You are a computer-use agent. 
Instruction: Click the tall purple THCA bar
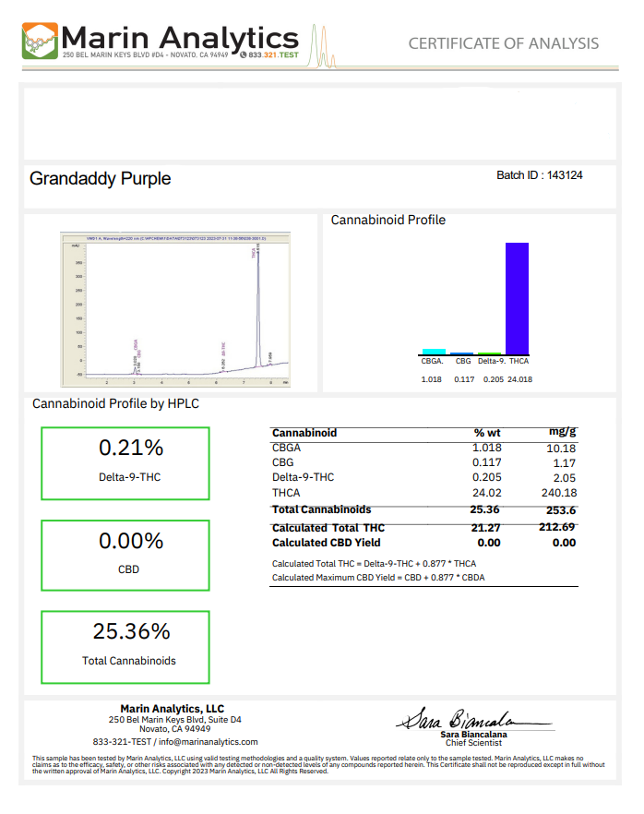[517, 298]
